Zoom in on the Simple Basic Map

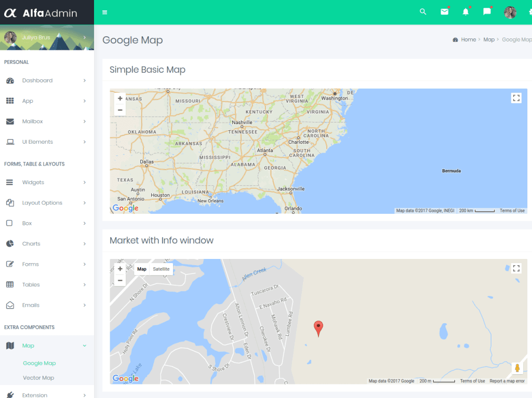[120, 99]
